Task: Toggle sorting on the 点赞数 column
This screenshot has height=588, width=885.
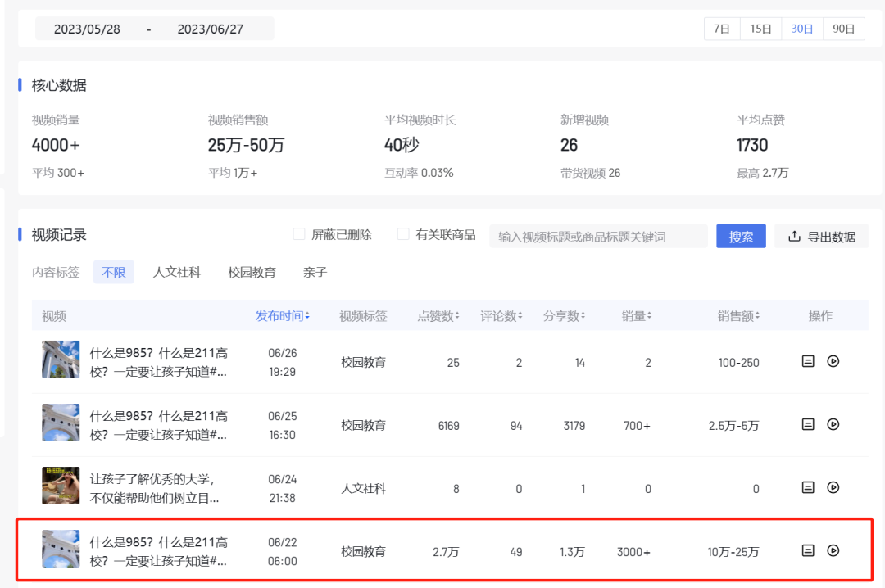Action: pos(438,315)
